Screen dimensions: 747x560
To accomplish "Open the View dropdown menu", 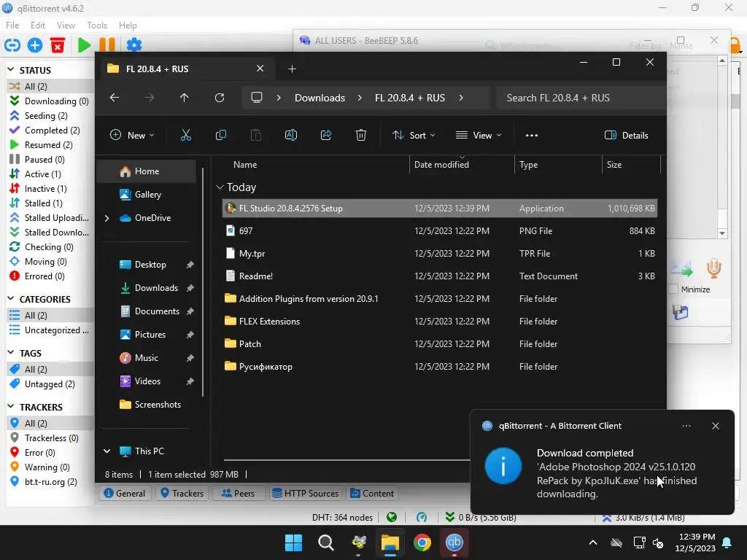I will click(479, 135).
